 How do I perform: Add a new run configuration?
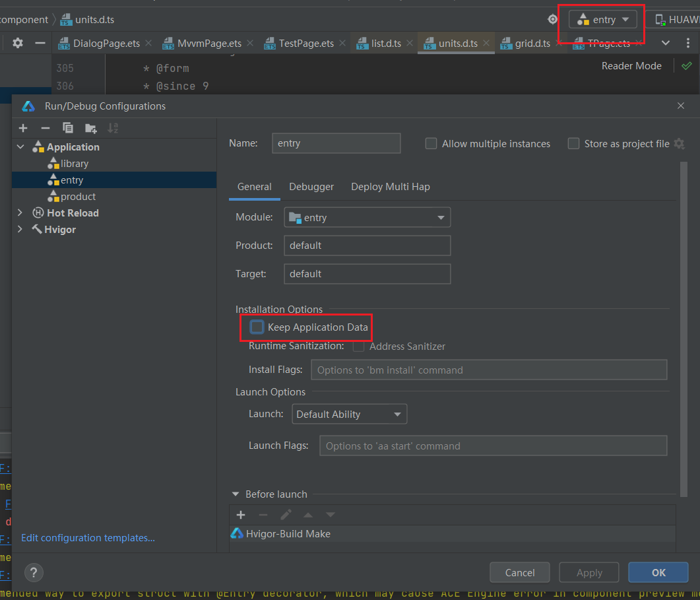click(23, 128)
